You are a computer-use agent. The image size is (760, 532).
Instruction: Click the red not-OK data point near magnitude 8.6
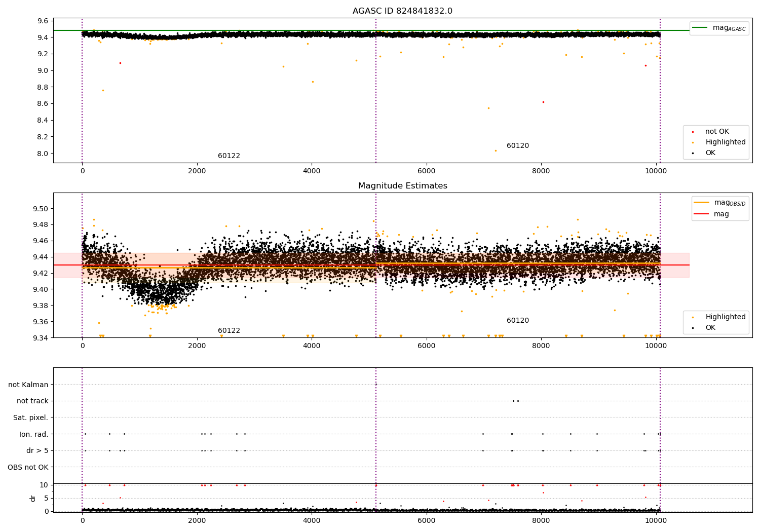coord(543,102)
